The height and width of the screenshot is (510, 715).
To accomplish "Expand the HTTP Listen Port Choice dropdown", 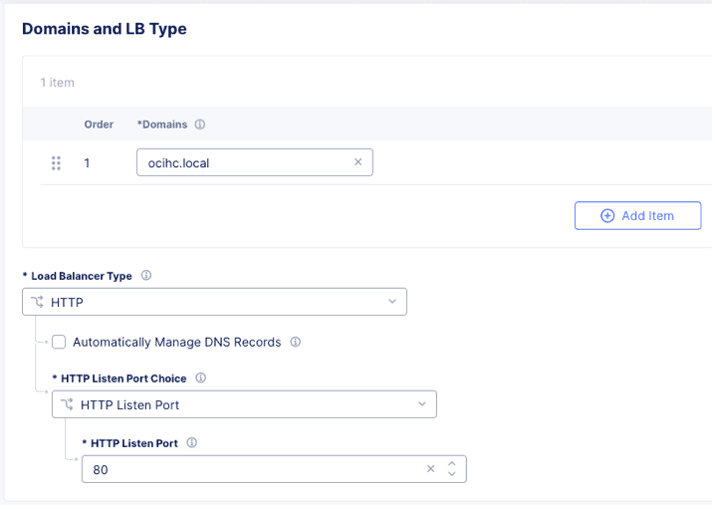I will [x=244, y=405].
